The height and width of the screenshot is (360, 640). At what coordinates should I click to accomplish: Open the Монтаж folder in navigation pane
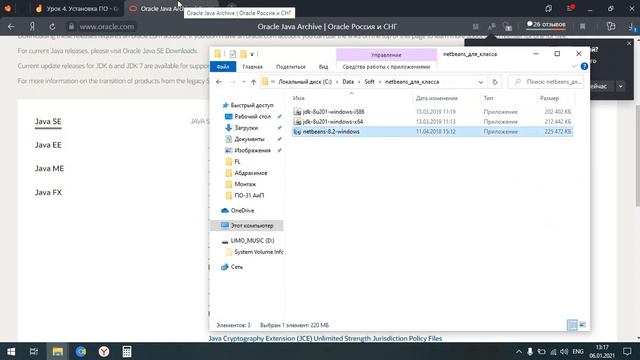(244, 184)
